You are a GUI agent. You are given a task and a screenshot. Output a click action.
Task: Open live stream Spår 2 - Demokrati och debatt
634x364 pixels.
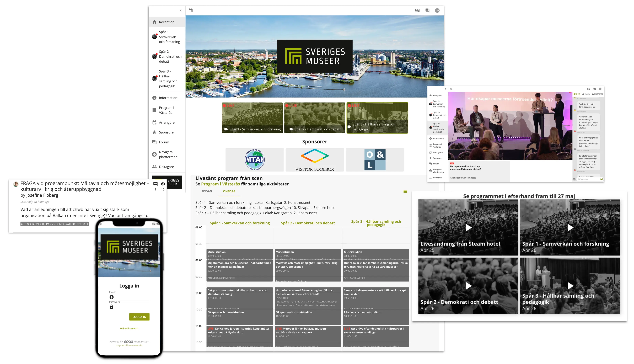(x=315, y=118)
